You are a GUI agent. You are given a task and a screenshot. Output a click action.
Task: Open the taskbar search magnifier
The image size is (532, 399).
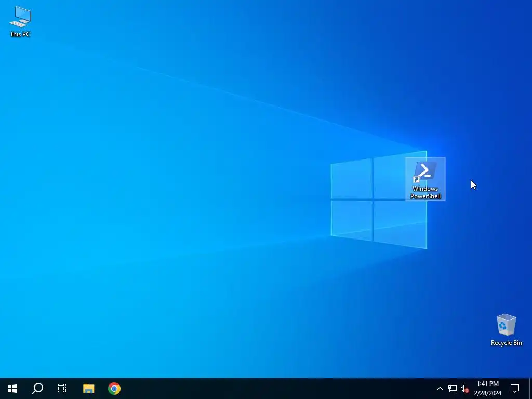coord(37,389)
